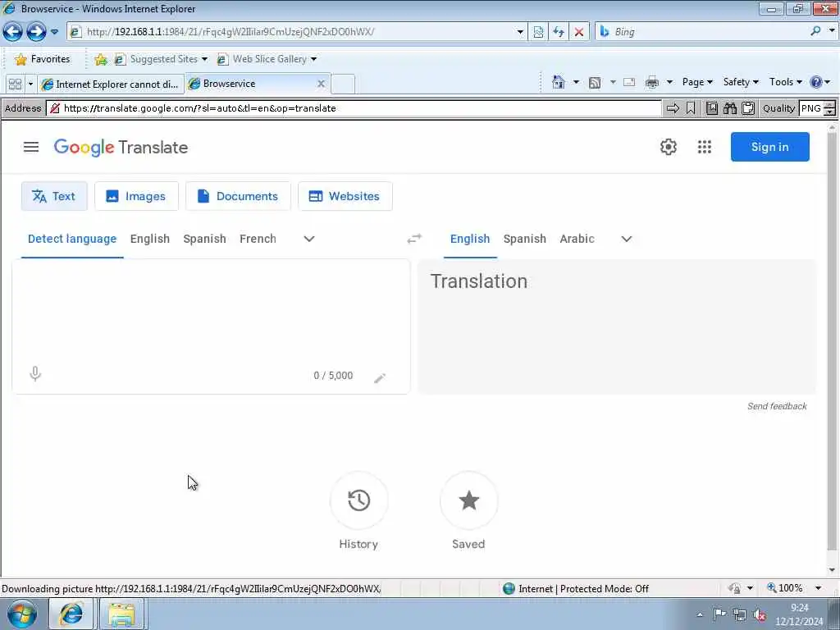Switch to Documents translation mode

[238, 196]
